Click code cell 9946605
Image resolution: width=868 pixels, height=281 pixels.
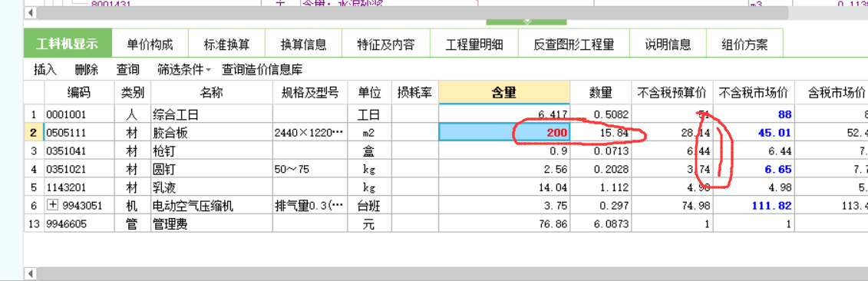(79, 224)
